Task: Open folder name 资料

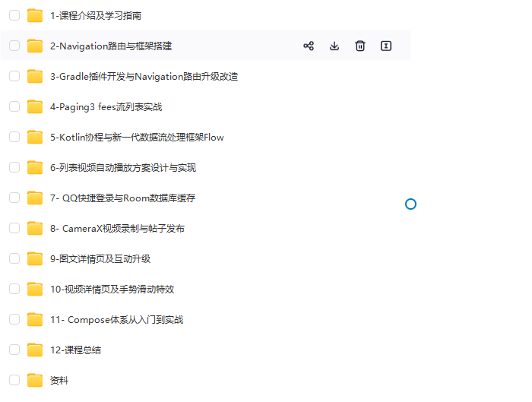Action: [59, 380]
